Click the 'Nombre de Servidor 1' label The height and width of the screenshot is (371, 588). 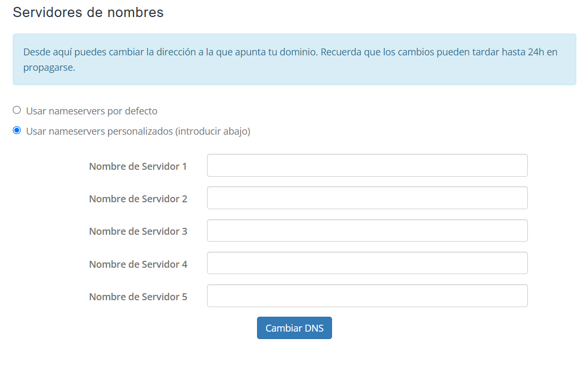[138, 167]
